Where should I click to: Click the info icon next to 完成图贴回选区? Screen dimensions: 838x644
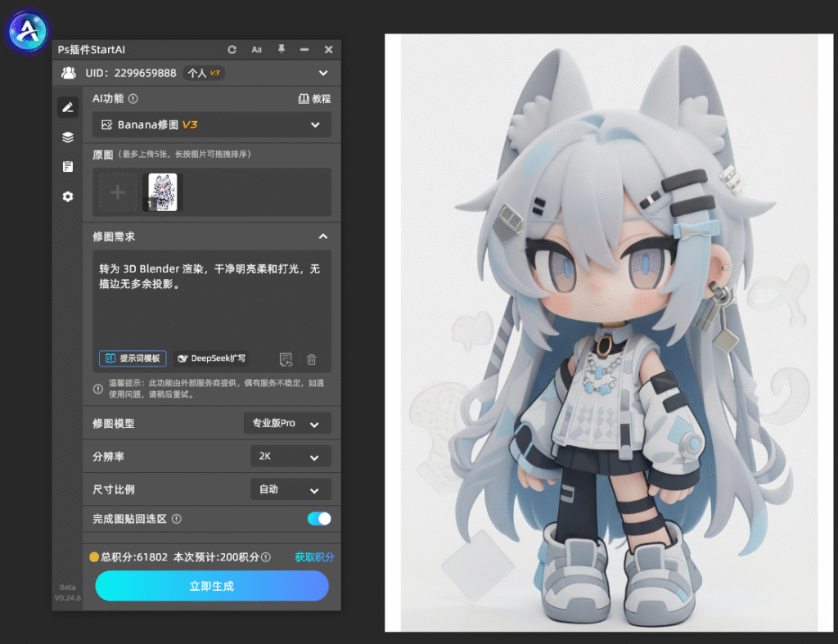[177, 519]
